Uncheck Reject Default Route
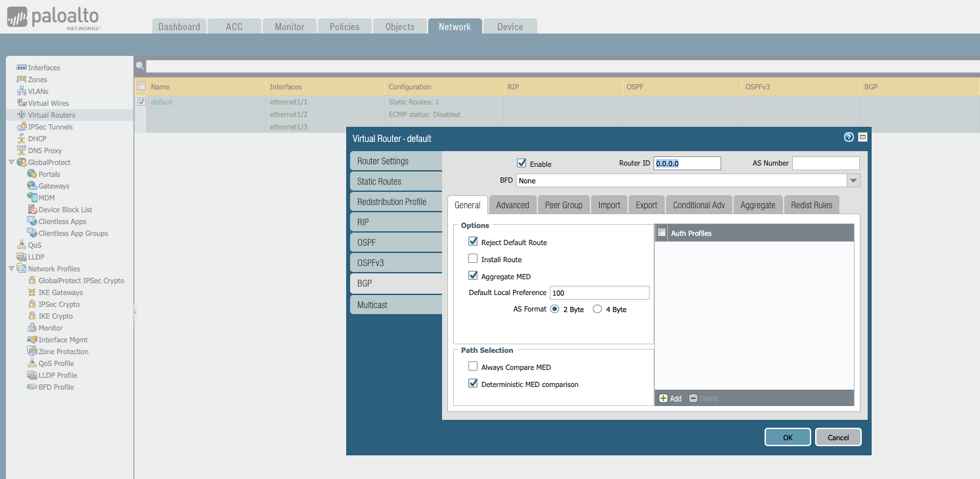The height and width of the screenshot is (479, 980). click(x=473, y=242)
